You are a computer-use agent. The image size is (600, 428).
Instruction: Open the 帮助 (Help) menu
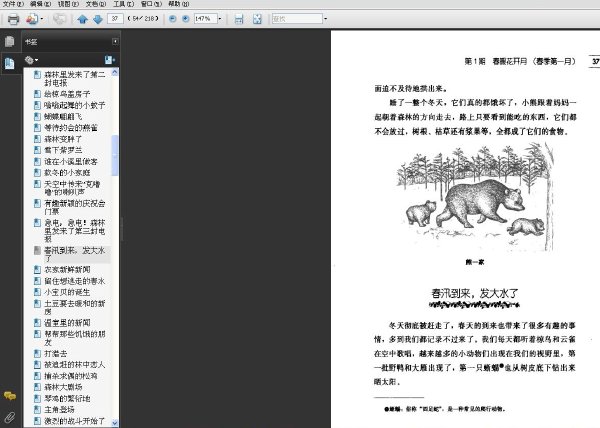click(x=179, y=4)
